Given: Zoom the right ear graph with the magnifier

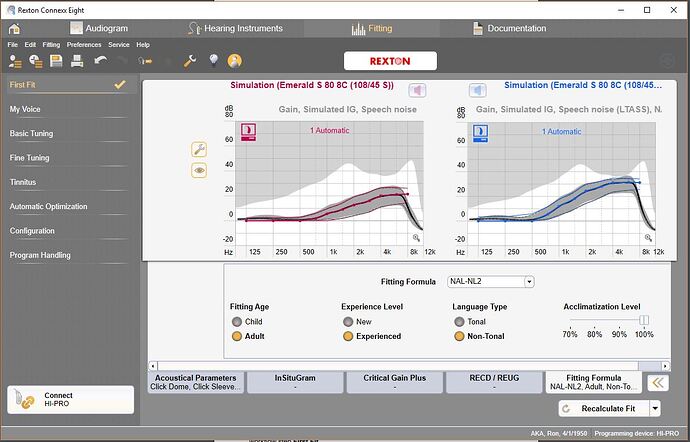Looking at the screenshot, I should (416, 238).
